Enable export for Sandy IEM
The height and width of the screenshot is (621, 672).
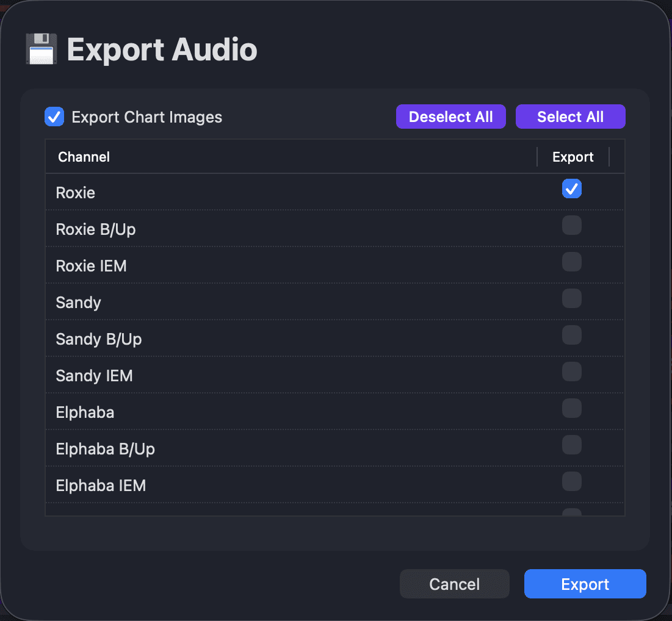coord(572,372)
